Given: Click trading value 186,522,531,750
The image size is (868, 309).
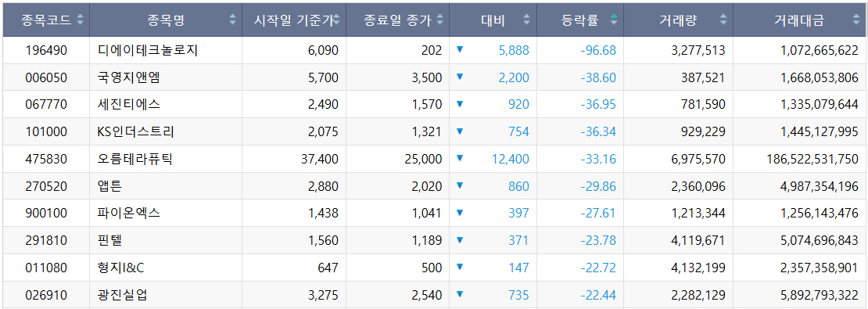Looking at the screenshot, I should (812, 160).
